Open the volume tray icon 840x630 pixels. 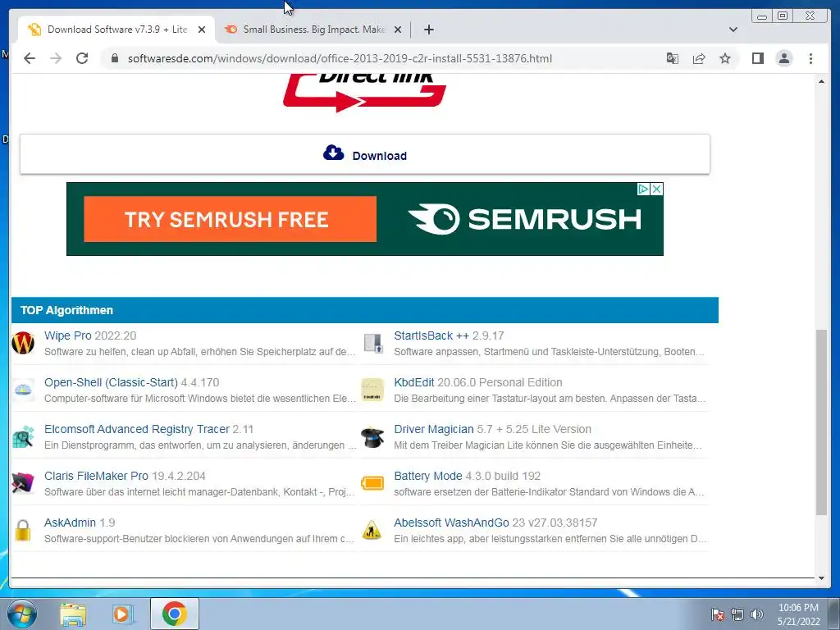pyautogui.click(x=757, y=614)
